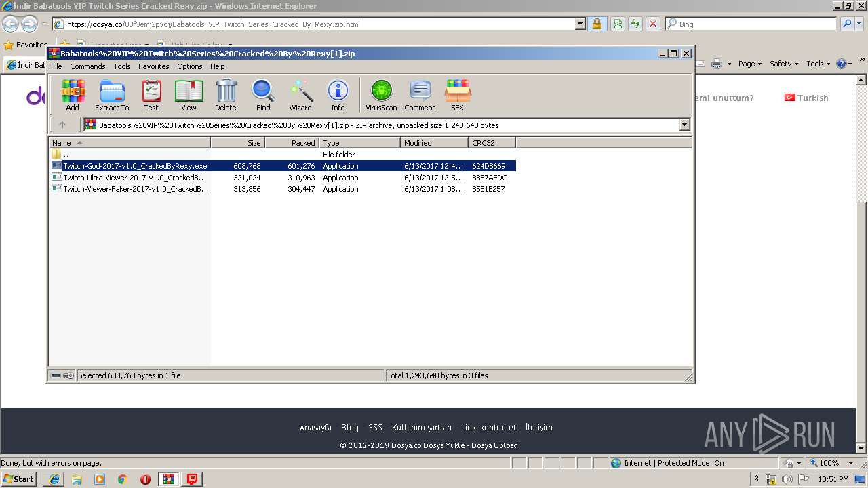Viewport: 868px width, 488px height.
Task: Open the Blog footer link
Action: tap(350, 427)
